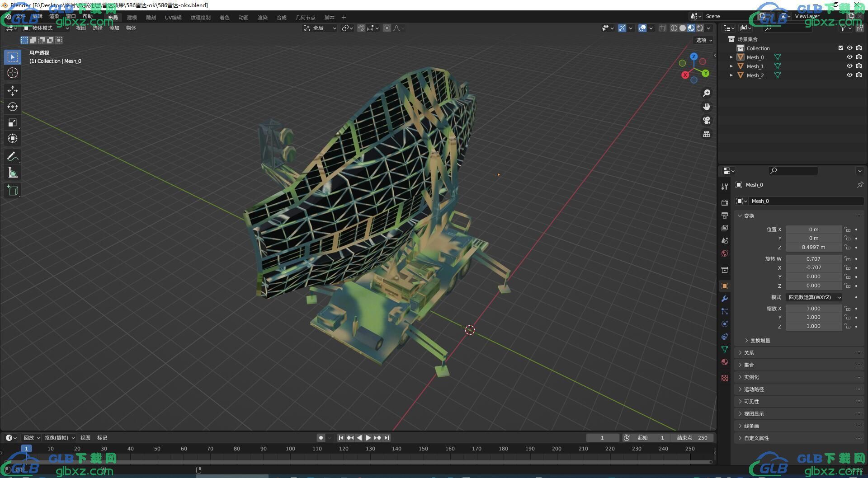Switch perspective/orthographic with grid icon
This screenshot has height=478, width=868.
pyautogui.click(x=706, y=134)
